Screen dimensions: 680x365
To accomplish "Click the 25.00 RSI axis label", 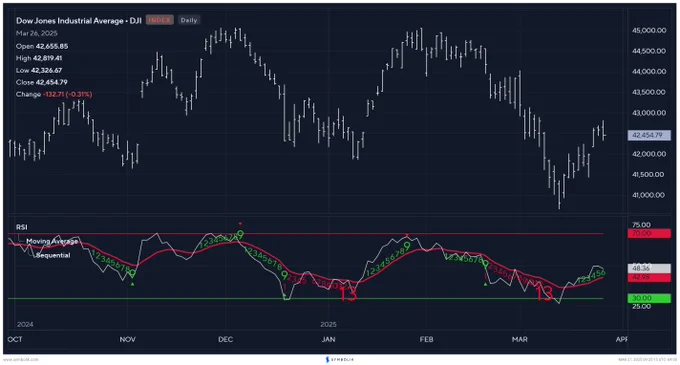I will [x=641, y=306].
